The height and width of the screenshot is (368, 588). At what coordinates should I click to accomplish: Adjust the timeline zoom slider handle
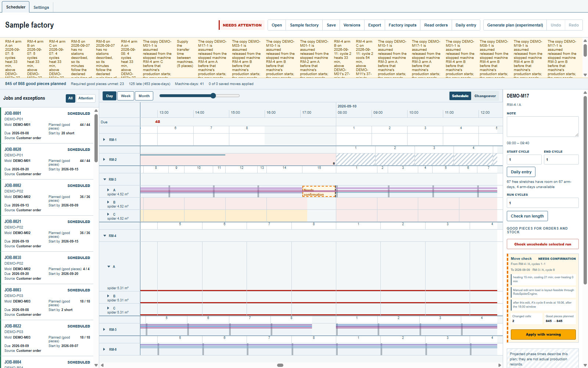tap(213, 96)
